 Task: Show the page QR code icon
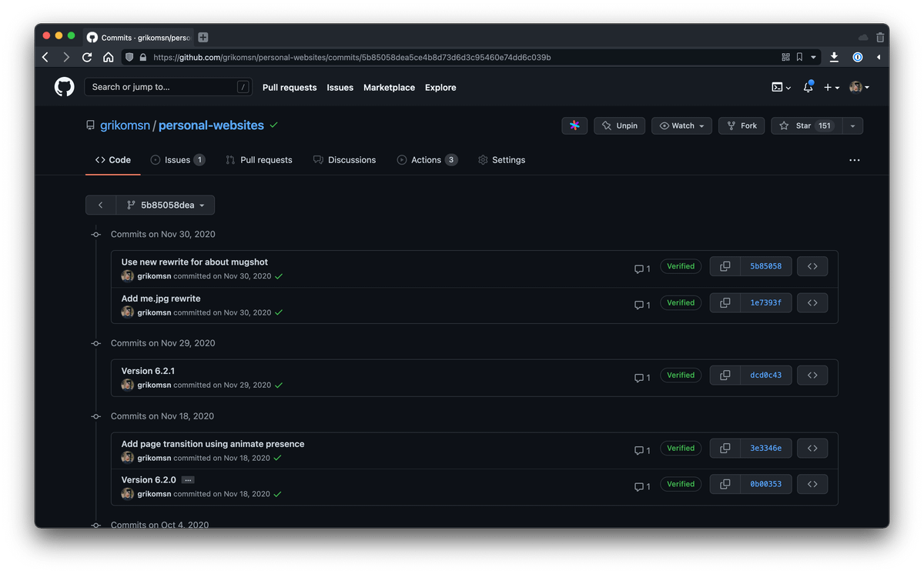point(785,57)
